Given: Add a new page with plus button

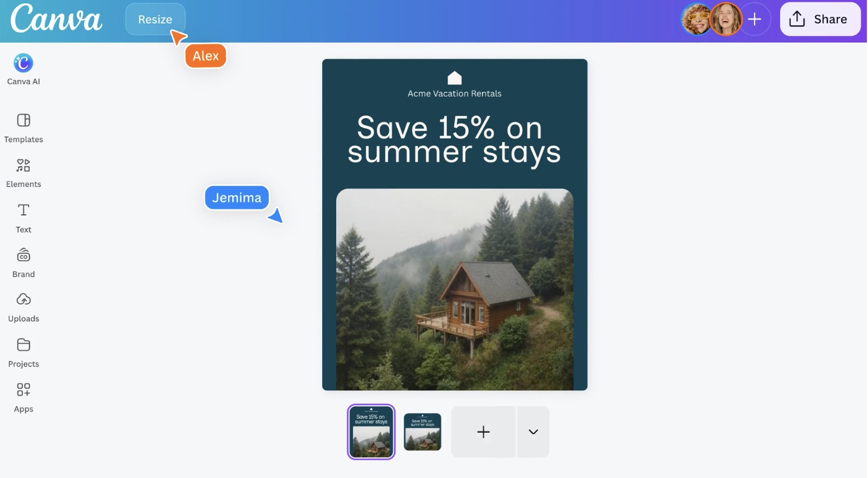Looking at the screenshot, I should coord(484,432).
